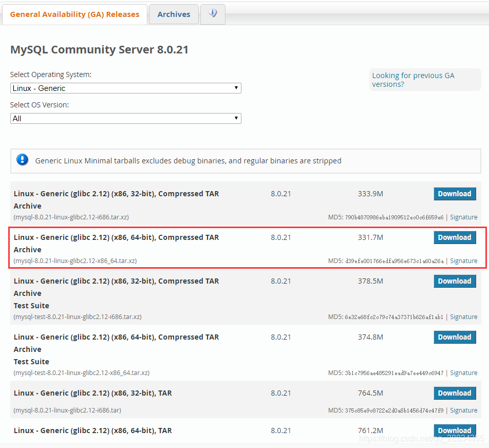Image resolution: width=489 pixels, height=448 pixels.
Task: Click filename (mysql-test-8.0.21-linux-glibc2.12-i686.tar.xz)
Action: pos(78,317)
